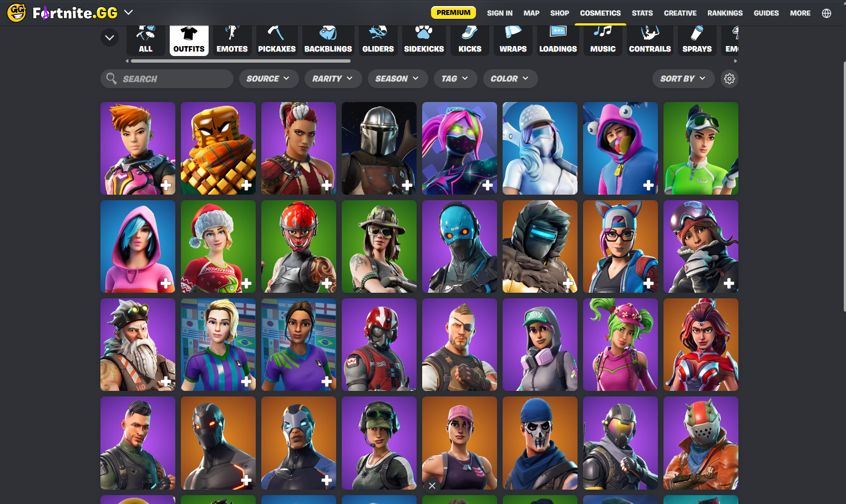Open the Season filter dropdown
The width and height of the screenshot is (846, 504).
click(397, 79)
